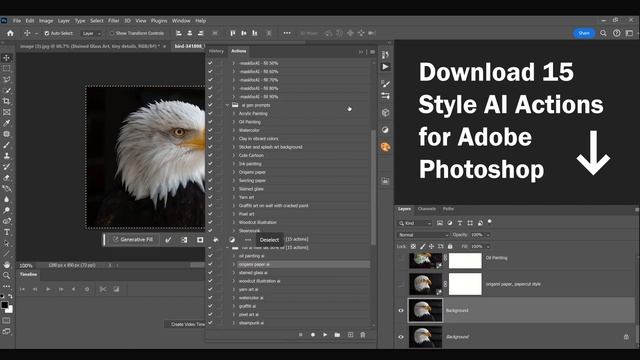Select the Move tool
Screen dimensions: 640x360
click(x=7, y=58)
